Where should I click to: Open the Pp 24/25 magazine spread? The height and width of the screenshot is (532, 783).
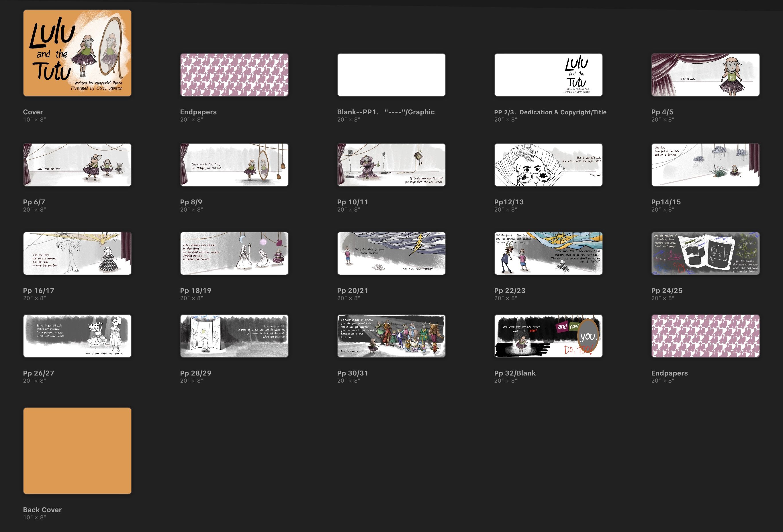705,253
